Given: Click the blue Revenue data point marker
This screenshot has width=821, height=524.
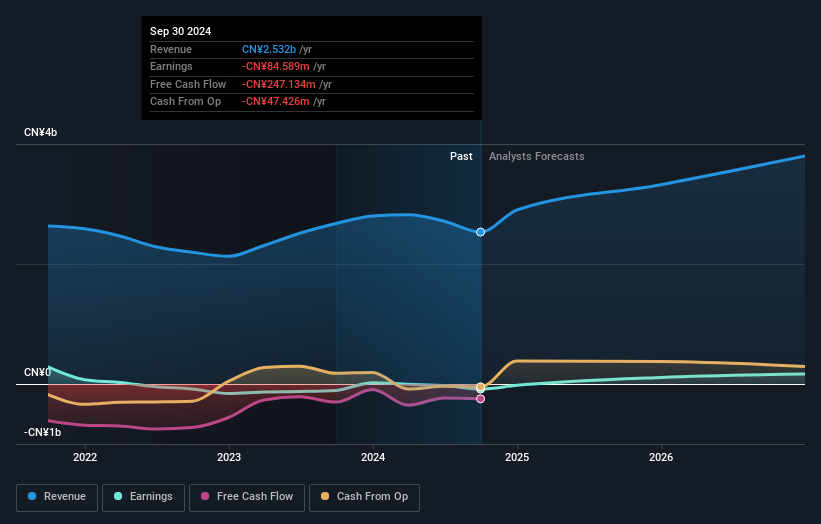Looking at the screenshot, I should tap(480, 232).
